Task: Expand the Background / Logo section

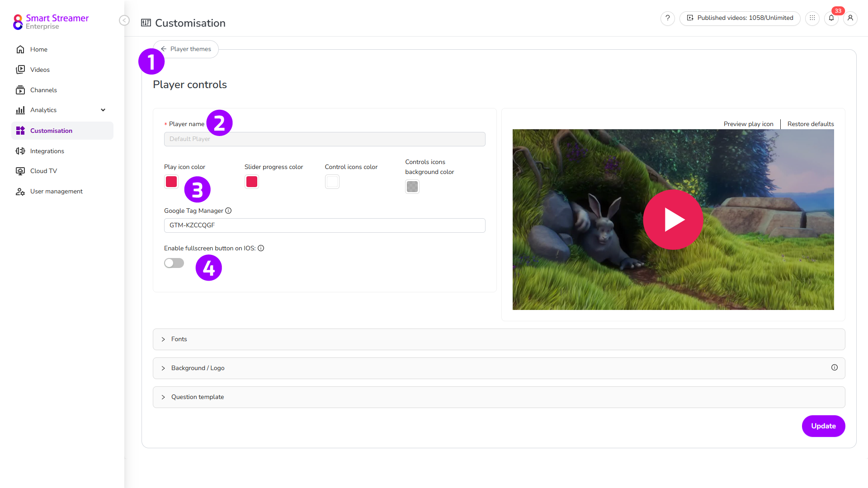Action: coord(198,368)
